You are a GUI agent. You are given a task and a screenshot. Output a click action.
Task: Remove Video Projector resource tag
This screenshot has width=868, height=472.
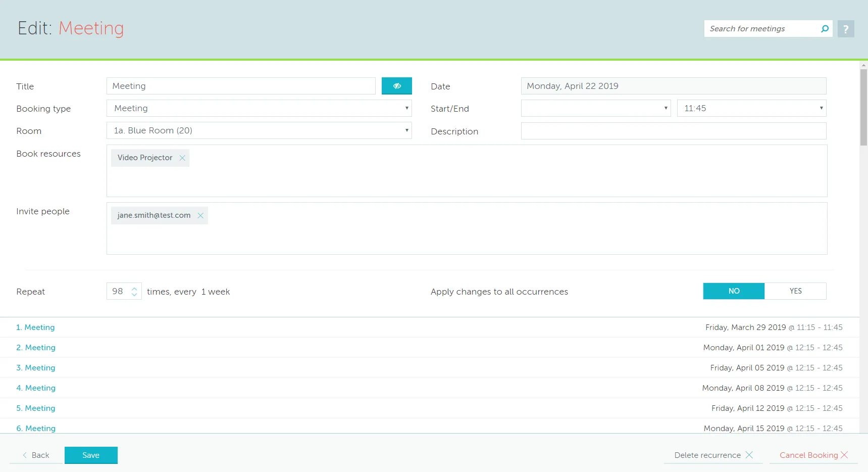(182, 158)
